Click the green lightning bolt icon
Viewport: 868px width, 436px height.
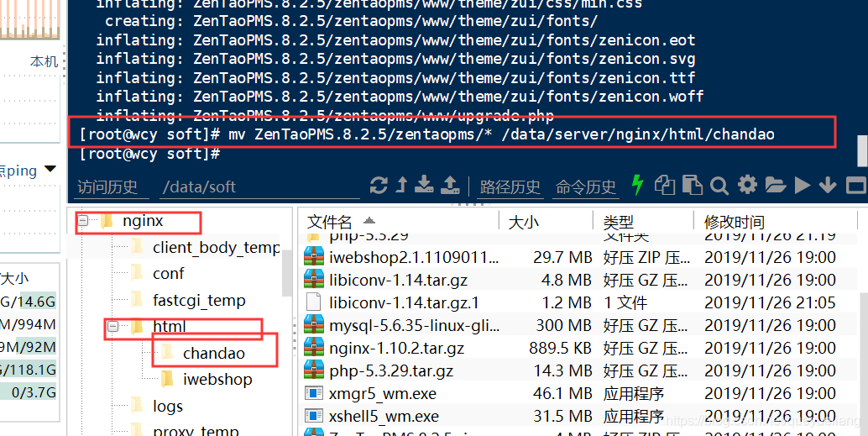[x=638, y=185]
